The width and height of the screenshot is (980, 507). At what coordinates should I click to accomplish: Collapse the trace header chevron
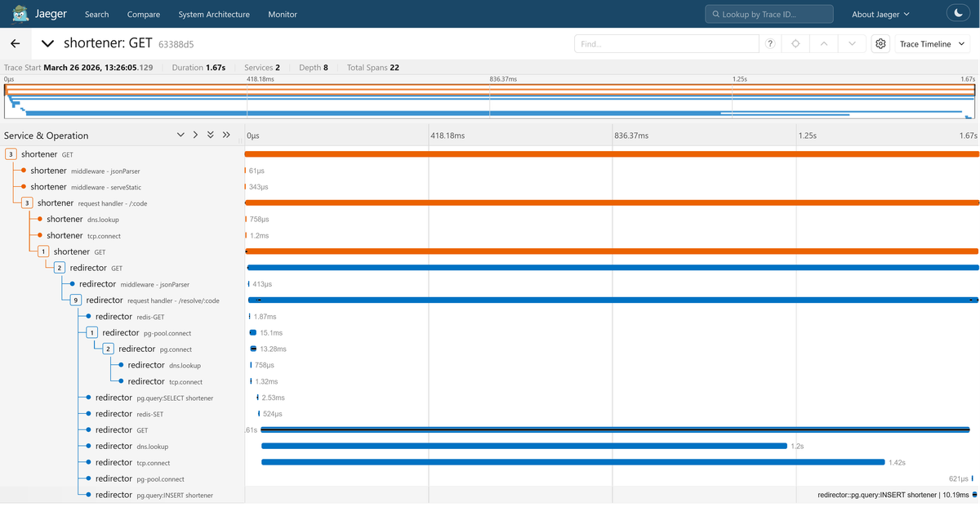pyautogui.click(x=48, y=44)
